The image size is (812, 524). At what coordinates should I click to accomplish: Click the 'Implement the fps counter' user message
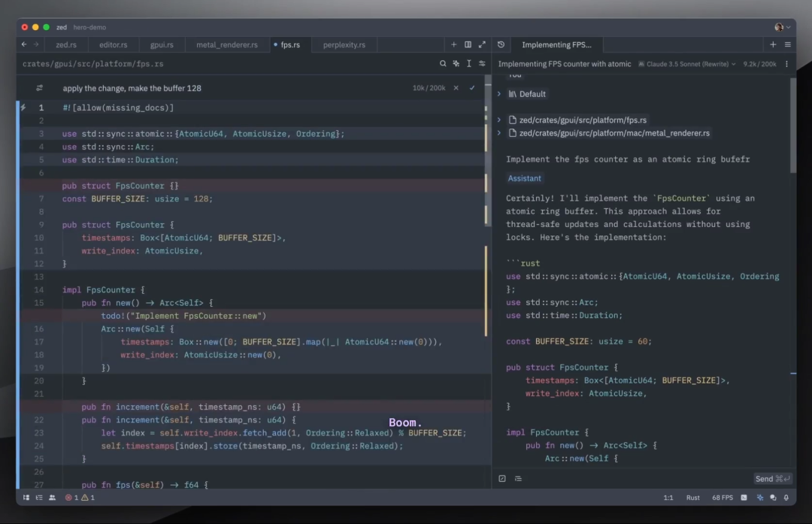pos(628,159)
